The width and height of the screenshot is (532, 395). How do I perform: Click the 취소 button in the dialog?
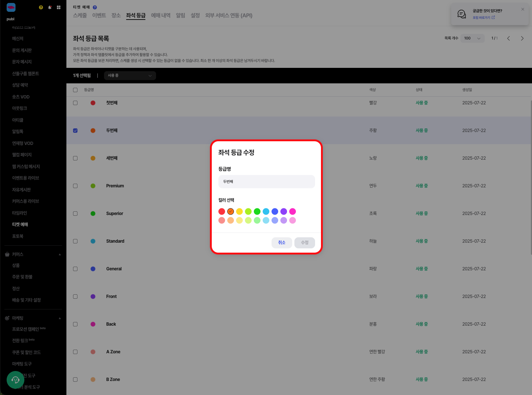[x=281, y=242]
